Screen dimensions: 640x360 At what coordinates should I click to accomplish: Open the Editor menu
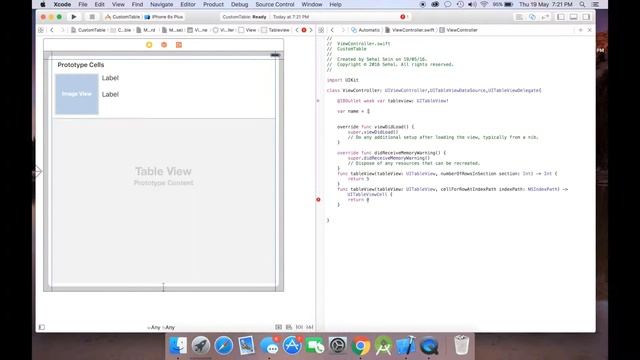188,4
